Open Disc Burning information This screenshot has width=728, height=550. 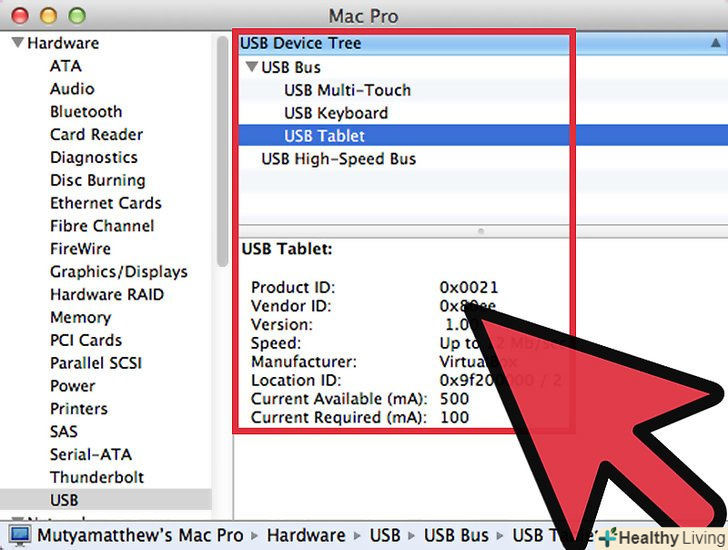98,180
